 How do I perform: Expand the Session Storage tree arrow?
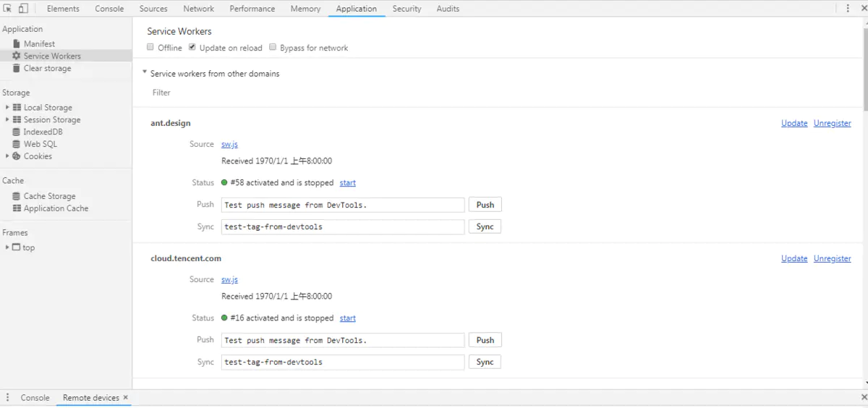[x=8, y=119]
